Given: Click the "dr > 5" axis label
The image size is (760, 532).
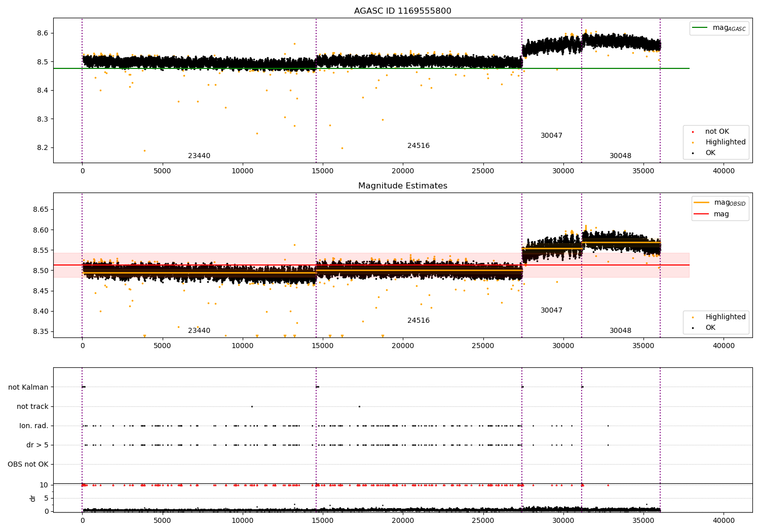Looking at the screenshot, I should pyautogui.click(x=37, y=445).
